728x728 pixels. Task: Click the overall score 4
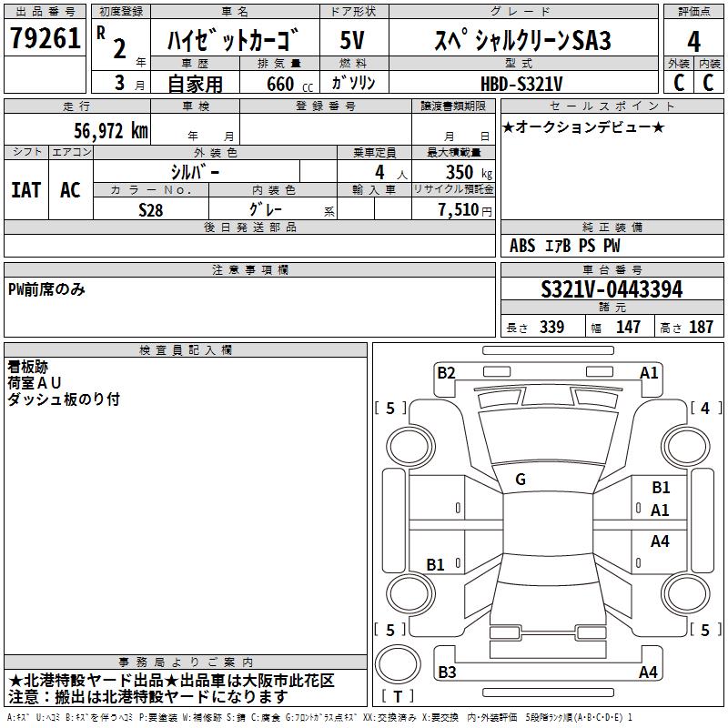(693, 41)
